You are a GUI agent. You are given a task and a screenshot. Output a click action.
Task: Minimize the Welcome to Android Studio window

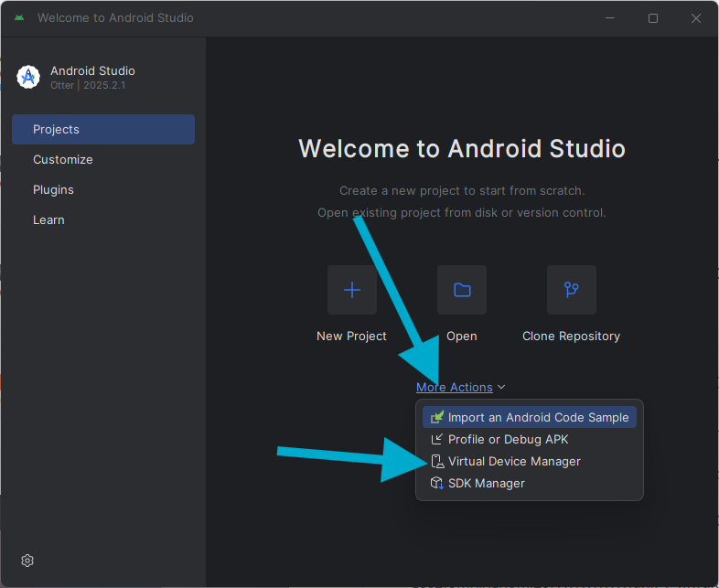pos(610,18)
